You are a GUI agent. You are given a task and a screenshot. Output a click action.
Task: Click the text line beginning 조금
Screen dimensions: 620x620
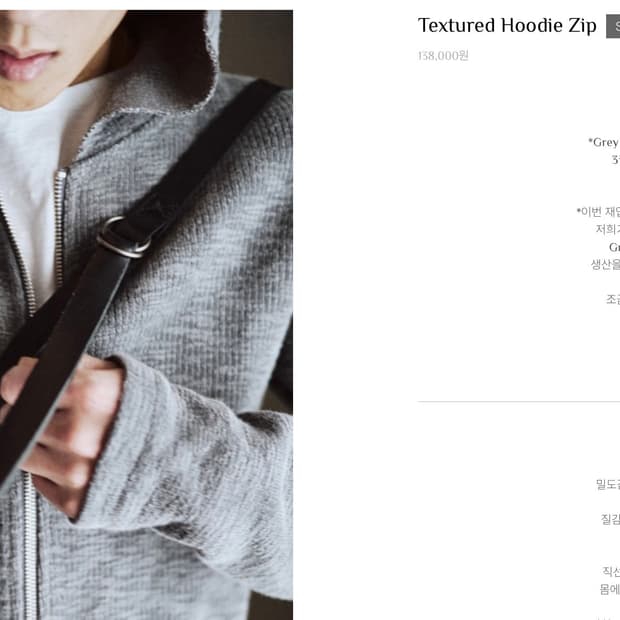(x=613, y=299)
